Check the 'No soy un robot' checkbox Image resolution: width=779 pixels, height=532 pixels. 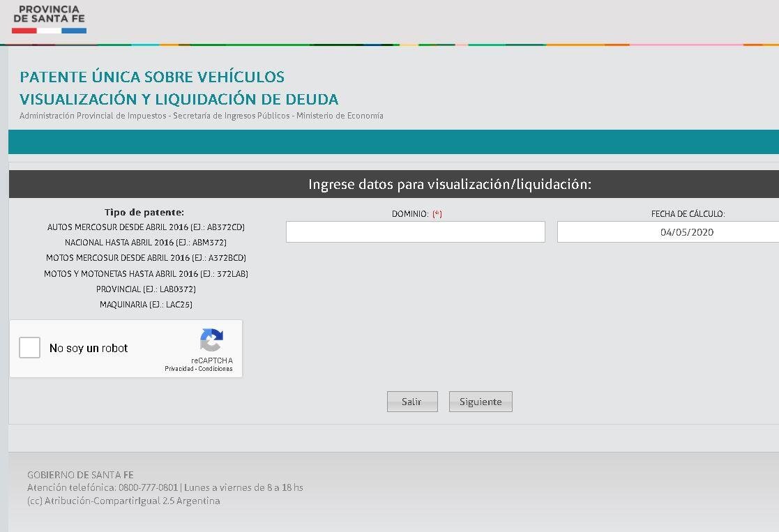(29, 347)
